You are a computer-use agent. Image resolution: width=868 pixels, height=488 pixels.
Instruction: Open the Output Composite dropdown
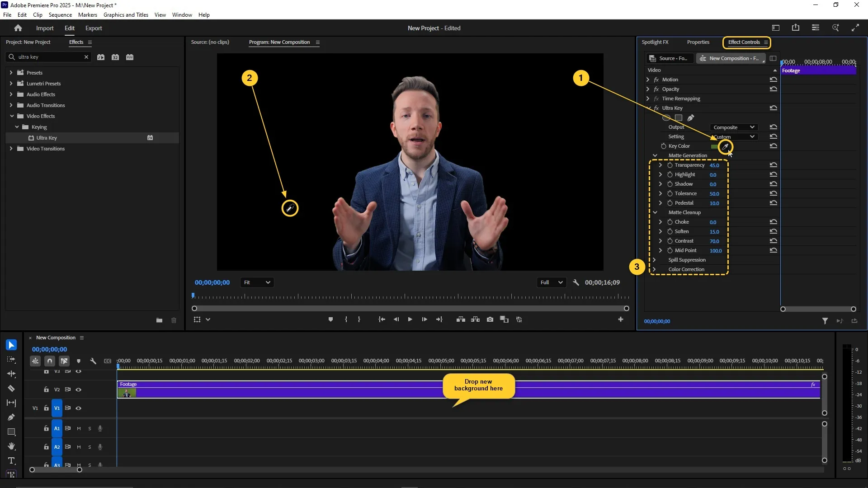point(733,127)
